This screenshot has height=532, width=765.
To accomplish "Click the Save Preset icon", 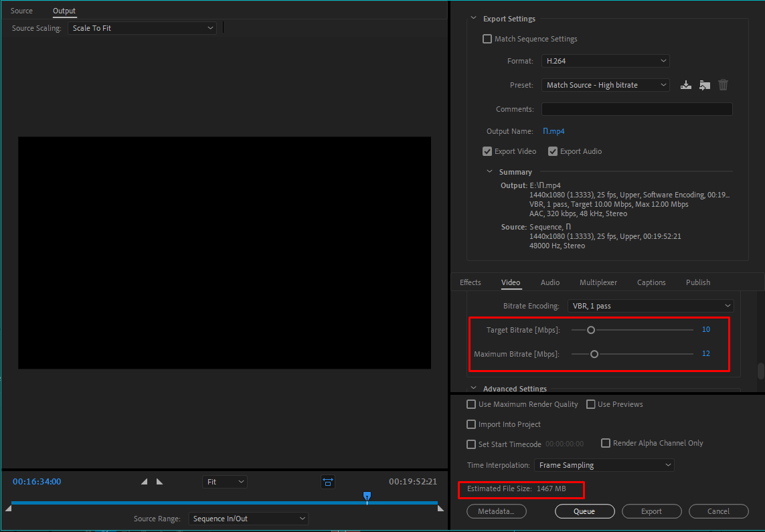I will (685, 85).
